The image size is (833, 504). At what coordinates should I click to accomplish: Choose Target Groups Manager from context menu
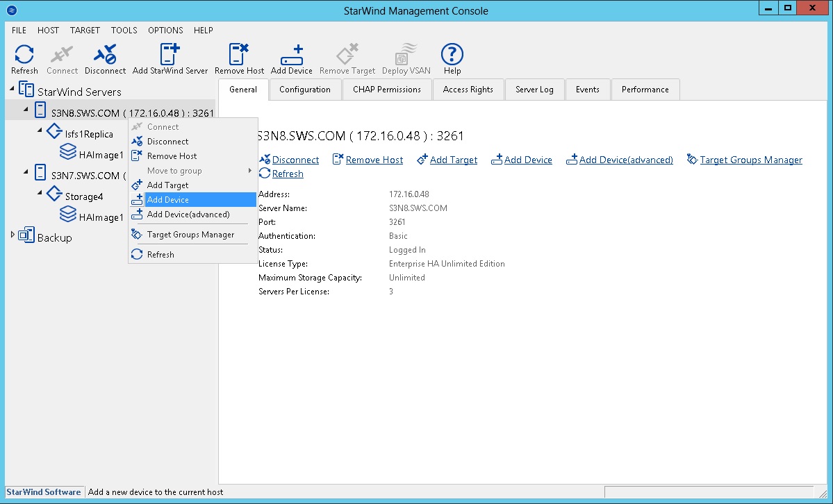[x=193, y=234]
